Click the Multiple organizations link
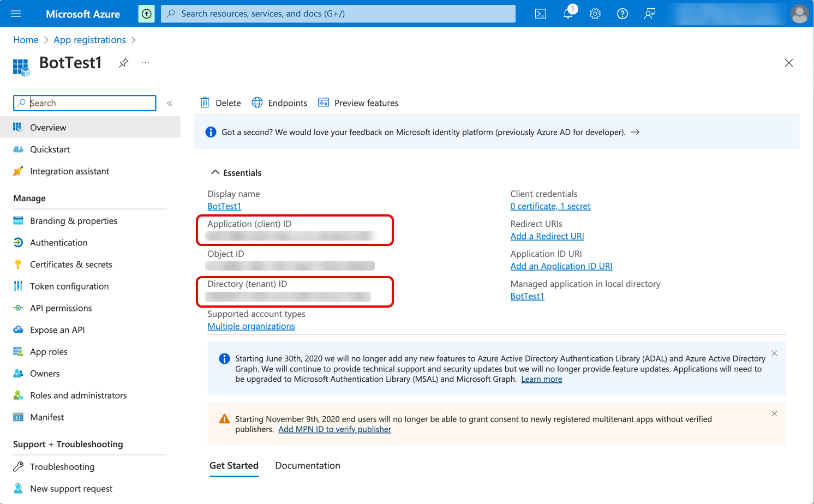The height and width of the screenshot is (504, 814). click(251, 326)
